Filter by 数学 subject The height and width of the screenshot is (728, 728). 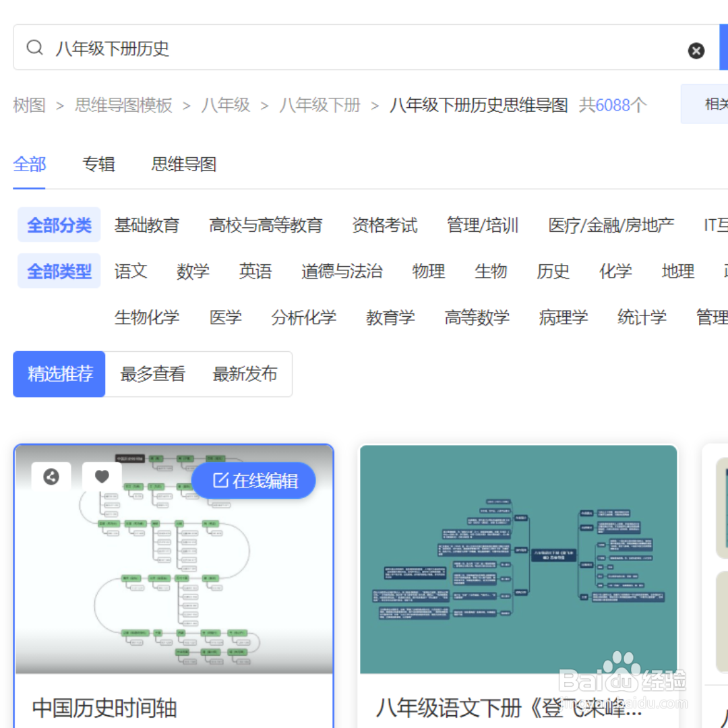(x=193, y=271)
